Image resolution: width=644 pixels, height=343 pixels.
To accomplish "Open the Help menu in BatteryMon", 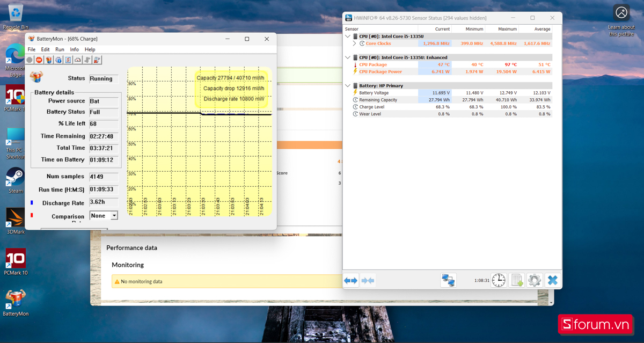I will (x=90, y=49).
